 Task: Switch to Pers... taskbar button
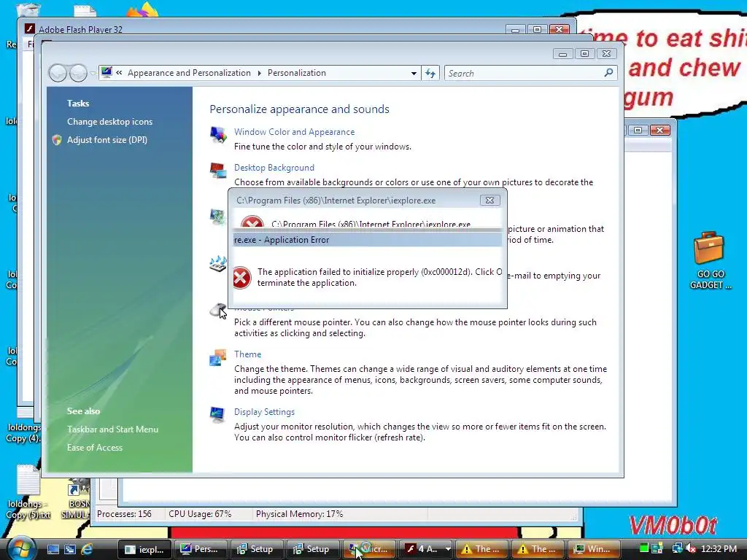click(x=200, y=549)
